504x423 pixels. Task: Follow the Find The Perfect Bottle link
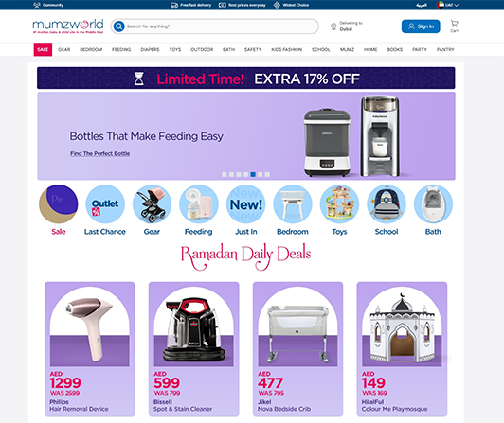100,153
